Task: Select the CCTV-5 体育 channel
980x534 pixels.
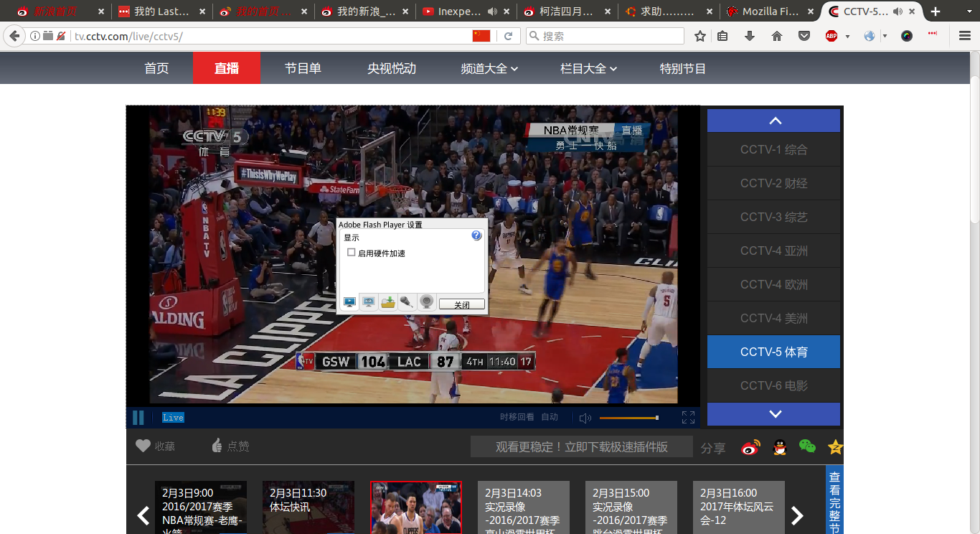Action: click(x=773, y=352)
